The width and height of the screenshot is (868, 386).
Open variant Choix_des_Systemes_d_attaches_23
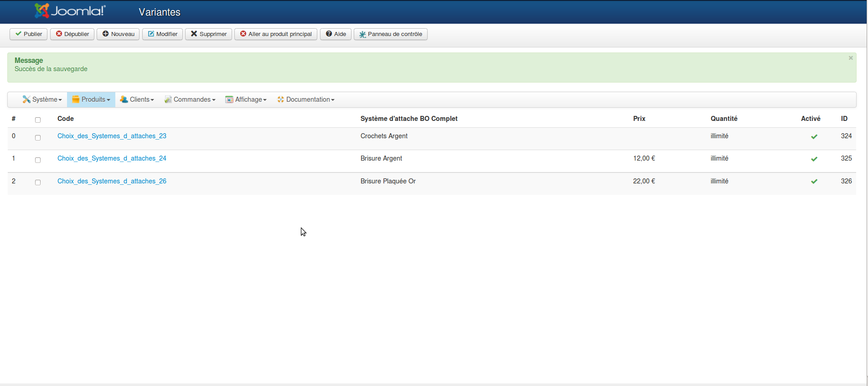tap(112, 136)
